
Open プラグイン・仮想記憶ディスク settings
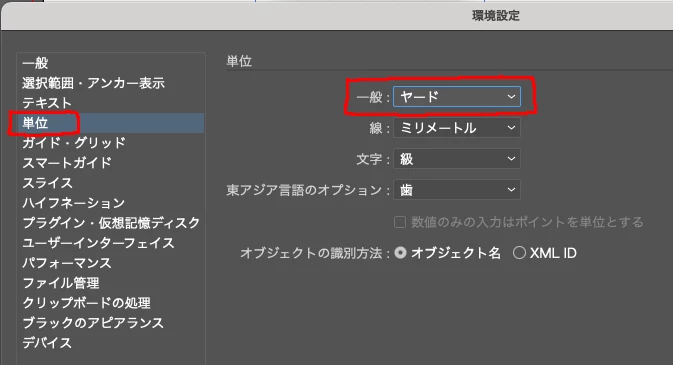coord(111,222)
